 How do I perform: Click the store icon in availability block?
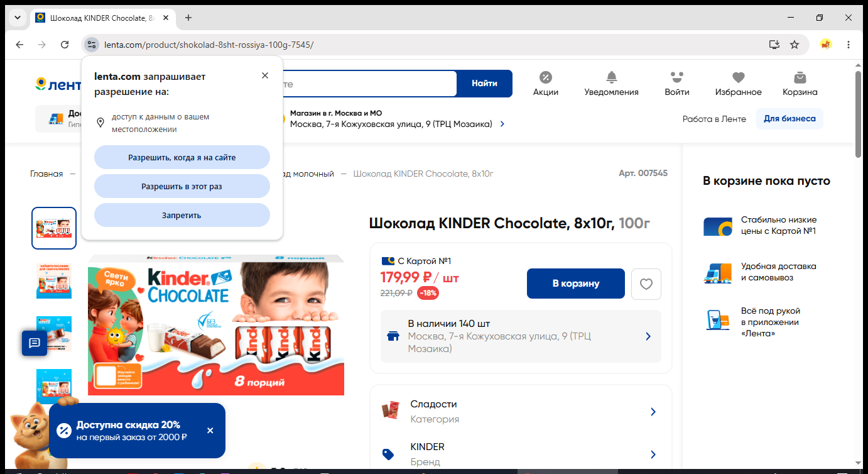tap(394, 336)
